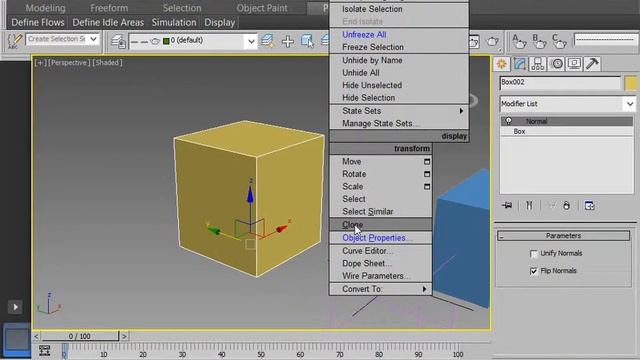640x360 pixels.
Task: Click the Simulation panel button
Action: point(174,22)
